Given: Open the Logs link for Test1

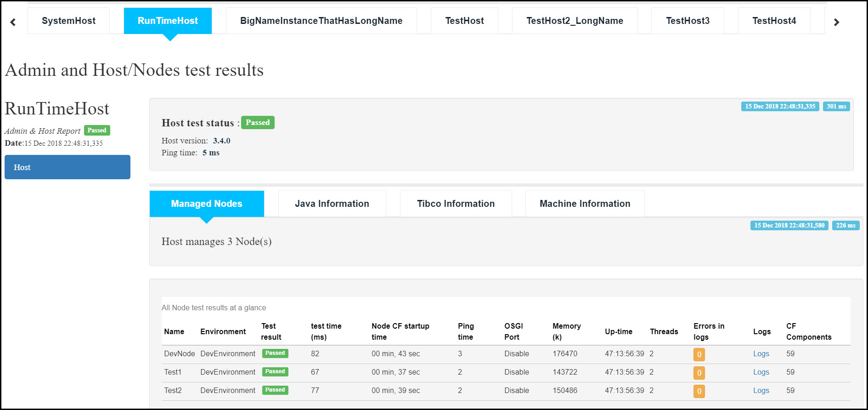Looking at the screenshot, I should tap(761, 372).
